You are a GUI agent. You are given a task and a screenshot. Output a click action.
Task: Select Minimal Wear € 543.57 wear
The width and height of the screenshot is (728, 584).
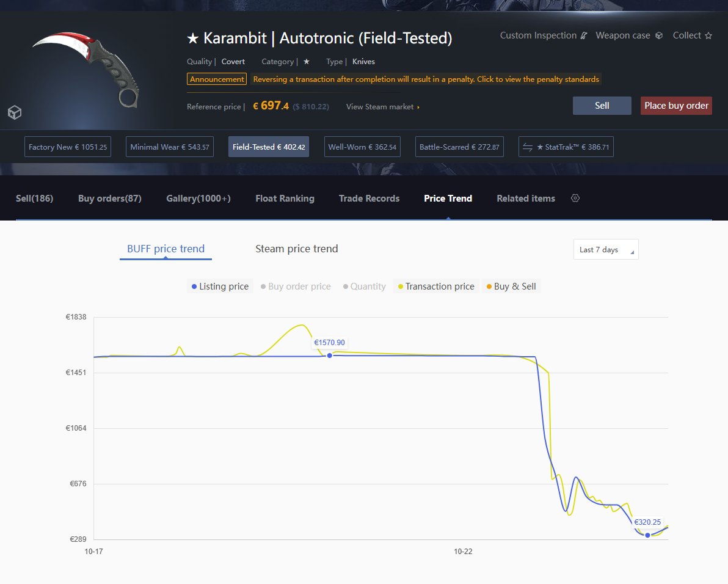(x=169, y=147)
